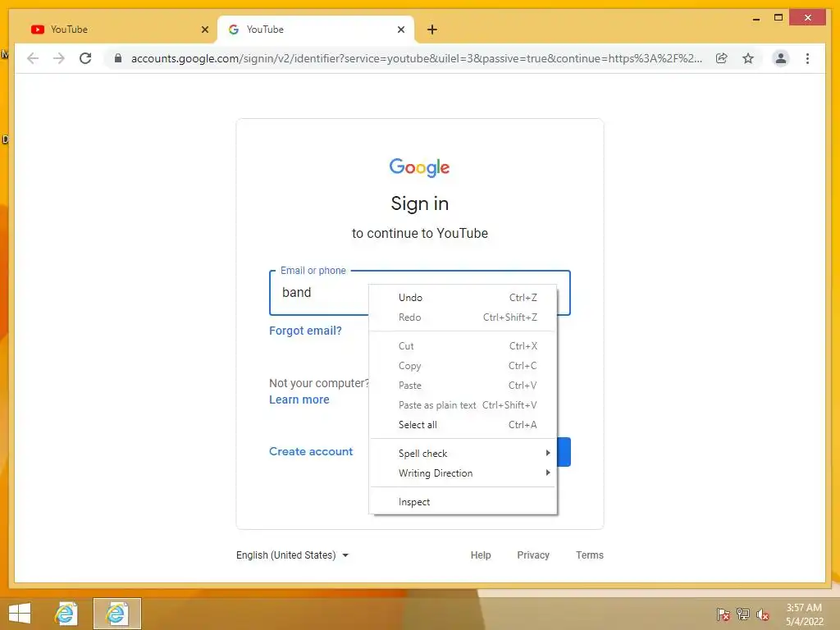Expand the Spell check submenu

[x=463, y=453]
